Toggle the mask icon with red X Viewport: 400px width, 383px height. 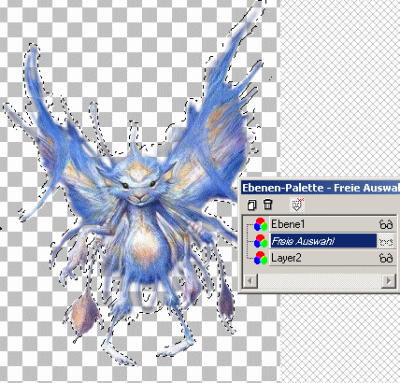pos(297,204)
